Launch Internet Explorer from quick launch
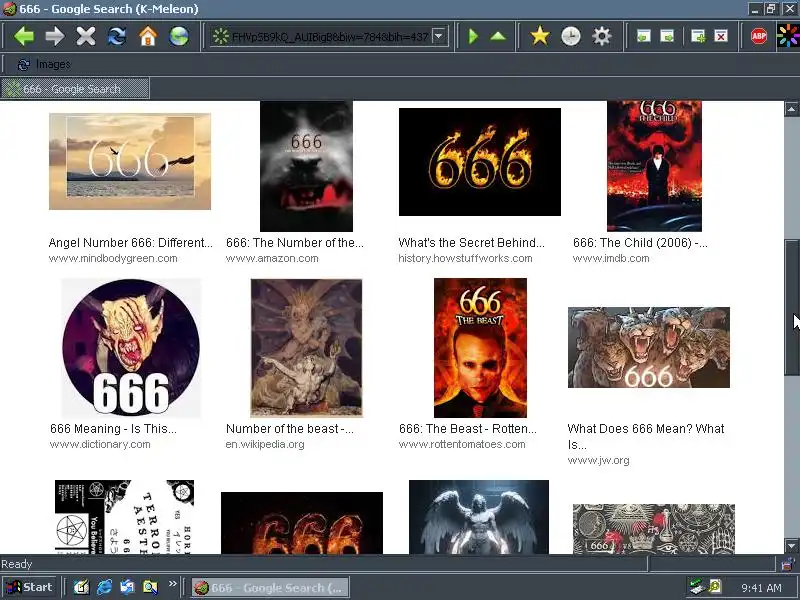Image resolution: width=800 pixels, height=600 pixels. tap(104, 587)
